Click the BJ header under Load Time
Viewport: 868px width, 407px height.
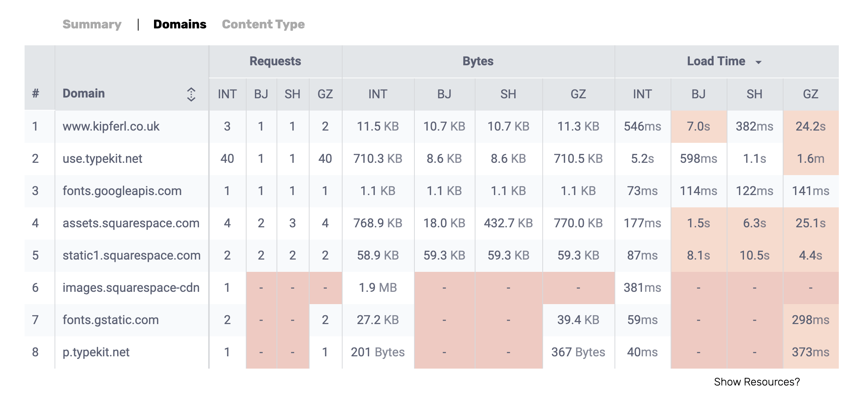tap(699, 94)
